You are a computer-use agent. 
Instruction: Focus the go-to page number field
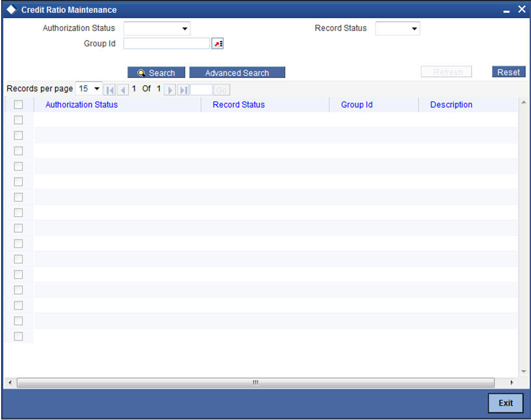pyautogui.click(x=201, y=90)
